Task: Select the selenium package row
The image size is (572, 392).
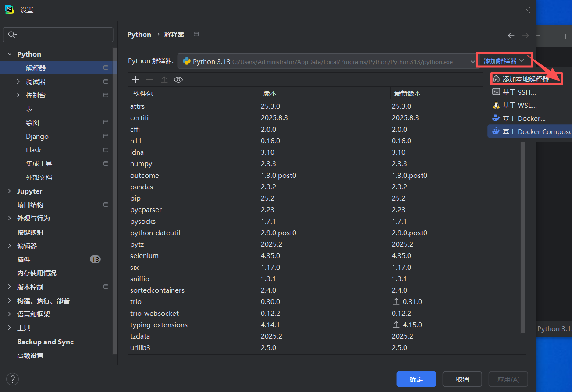Action: (324, 255)
